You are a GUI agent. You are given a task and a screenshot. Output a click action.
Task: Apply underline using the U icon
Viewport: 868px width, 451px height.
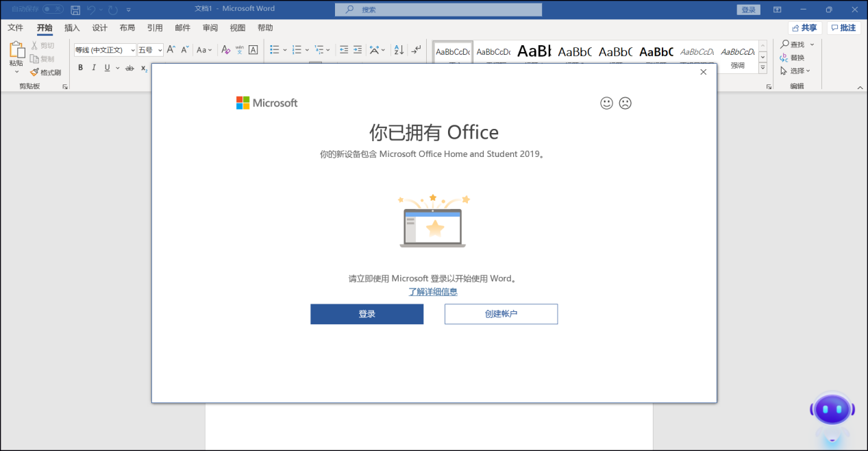tap(106, 67)
